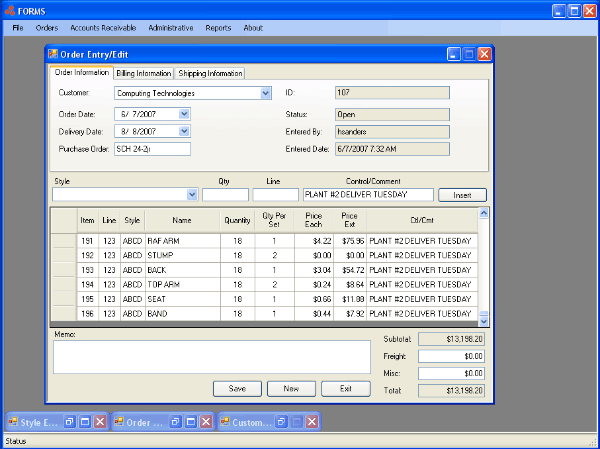
Task: Click the STUMP name cell
Action: pyautogui.click(x=183, y=255)
